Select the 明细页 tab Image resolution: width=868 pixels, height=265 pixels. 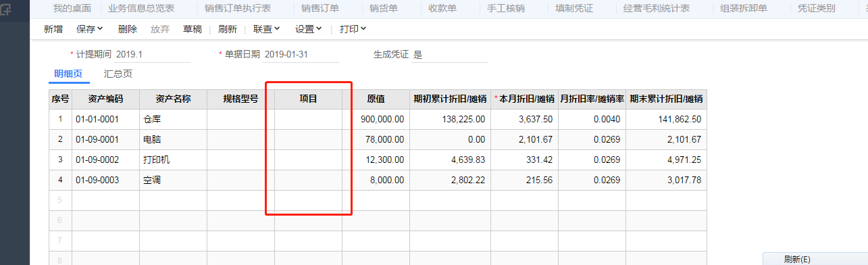click(x=68, y=74)
